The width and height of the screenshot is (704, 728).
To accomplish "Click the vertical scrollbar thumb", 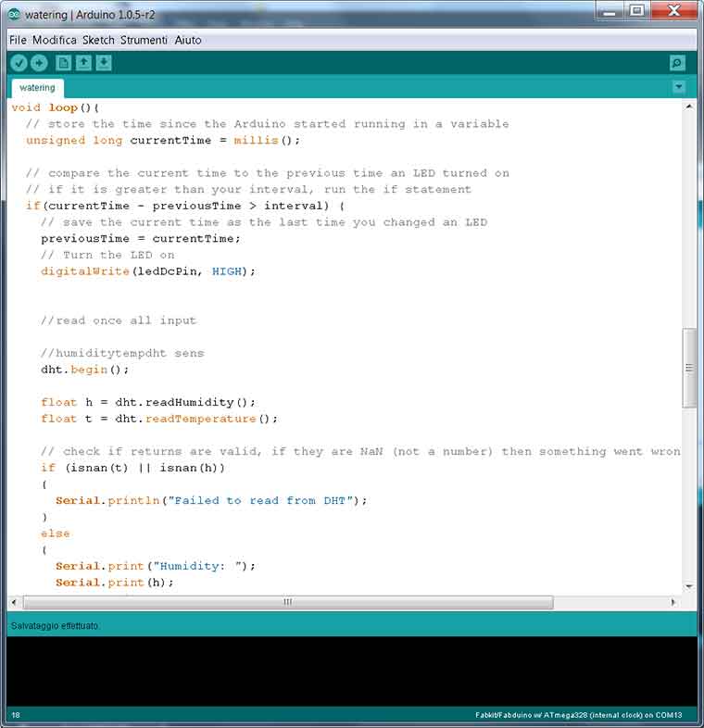I will coord(689,368).
